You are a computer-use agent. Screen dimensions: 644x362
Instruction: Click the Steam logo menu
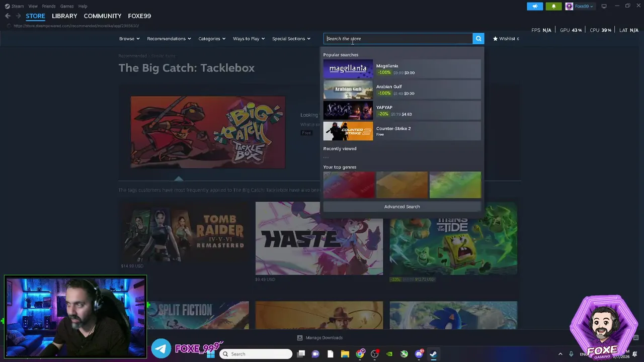(14, 6)
